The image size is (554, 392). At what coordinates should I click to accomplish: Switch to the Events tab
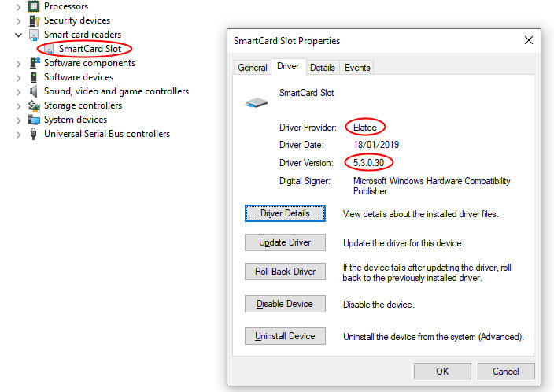tap(357, 68)
